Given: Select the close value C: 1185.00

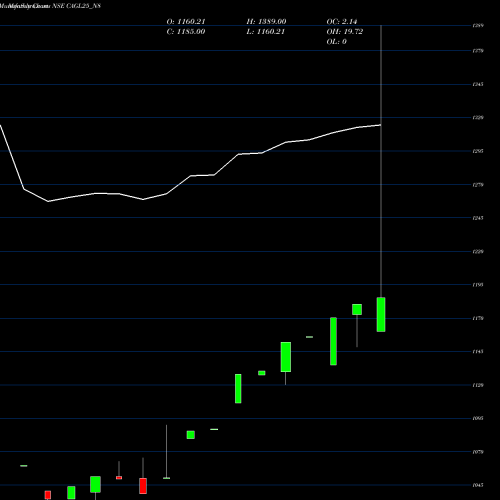Looking at the screenshot, I should (x=186, y=32).
